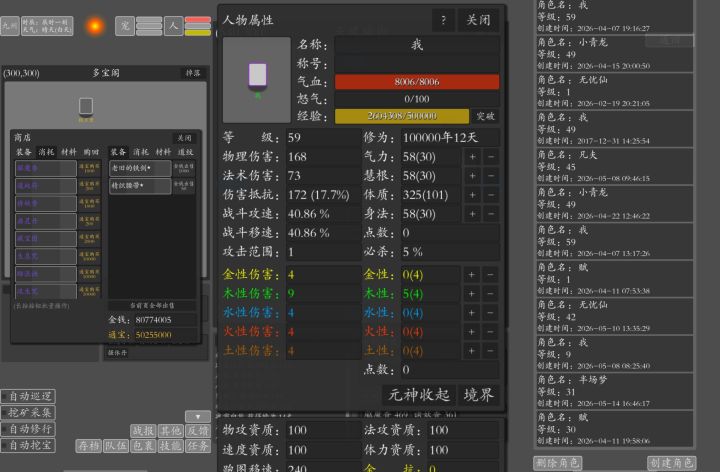
Task: Click the minus icon next to 体质
Action: tap(490, 195)
